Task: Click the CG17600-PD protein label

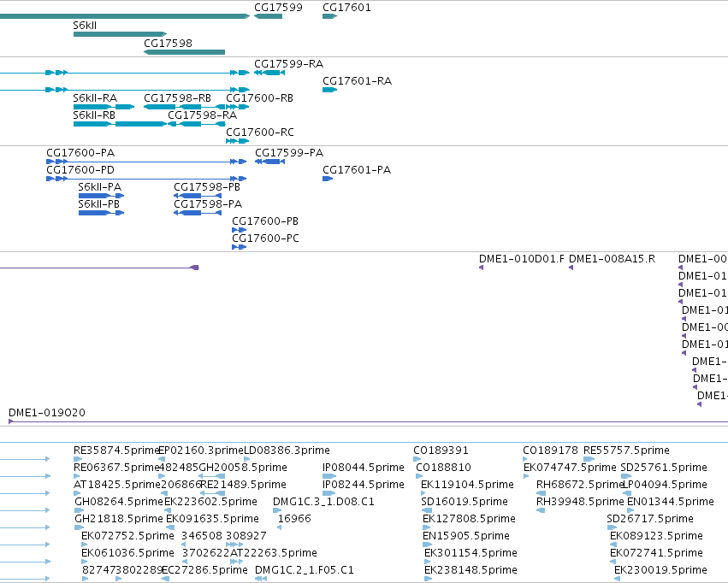Action: coord(80,170)
